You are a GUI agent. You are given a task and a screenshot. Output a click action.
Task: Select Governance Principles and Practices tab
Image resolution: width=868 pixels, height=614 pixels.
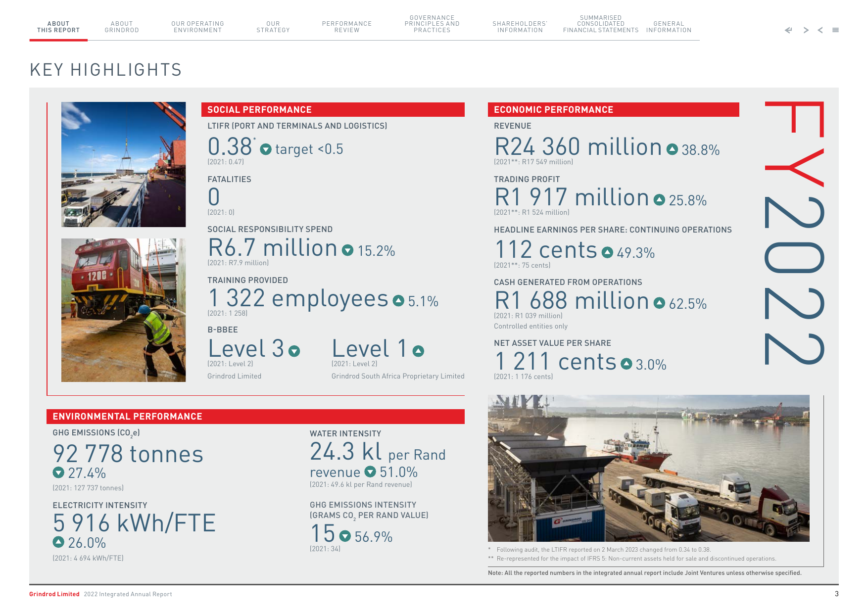[x=432, y=24]
